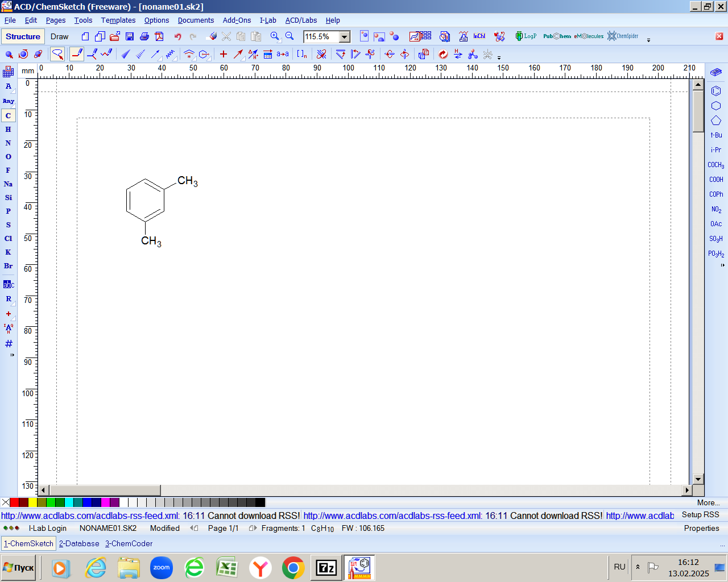Switch to the 2-Database tab
This screenshot has width=728, height=582.
pyautogui.click(x=79, y=544)
